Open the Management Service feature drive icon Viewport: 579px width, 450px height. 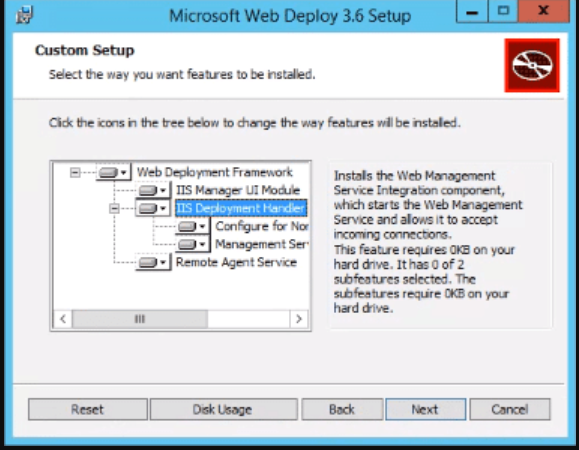(192, 244)
